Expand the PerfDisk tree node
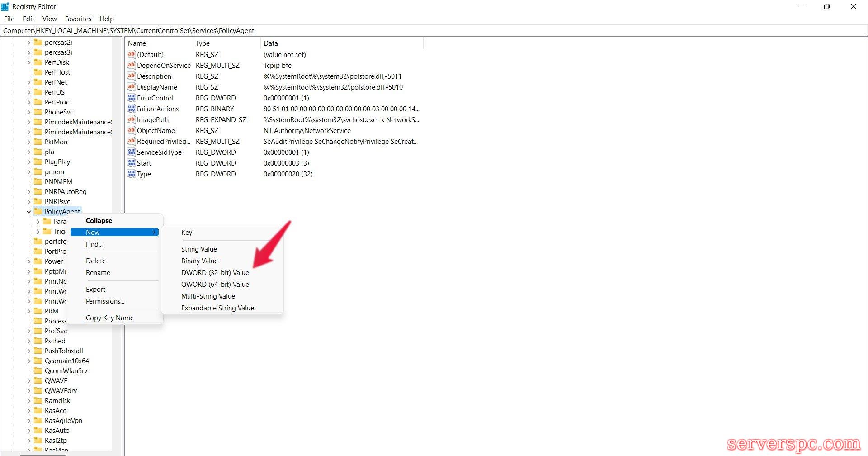868x456 pixels. (29, 62)
